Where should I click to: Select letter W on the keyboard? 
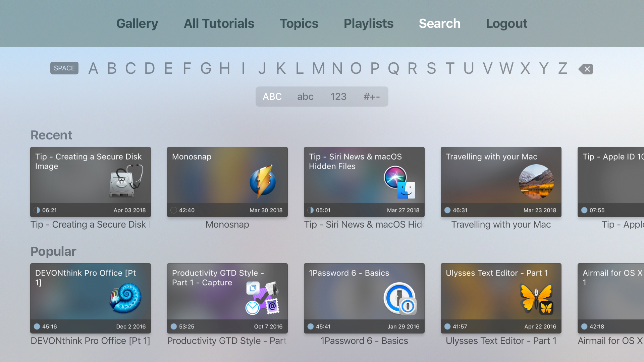[x=506, y=68]
